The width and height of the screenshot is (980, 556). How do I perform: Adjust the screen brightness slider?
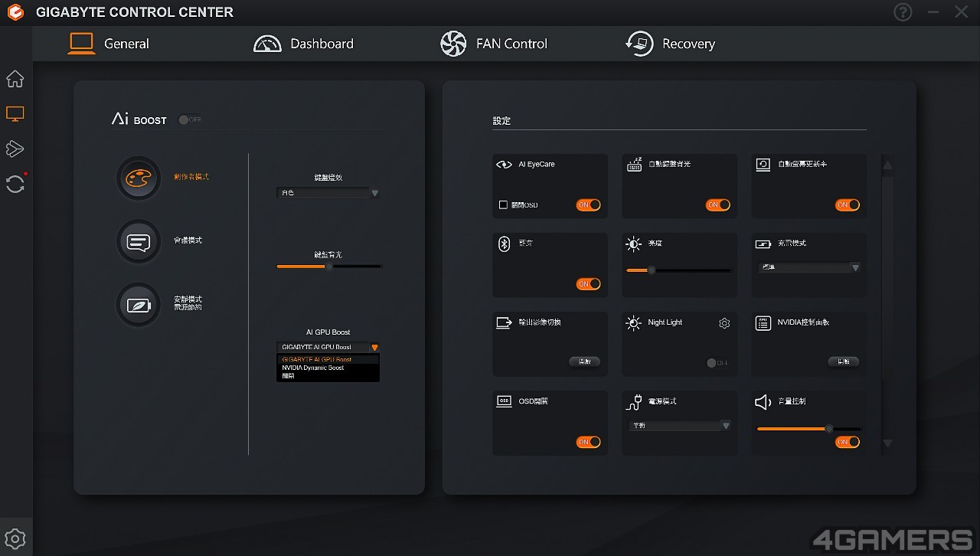(x=678, y=270)
